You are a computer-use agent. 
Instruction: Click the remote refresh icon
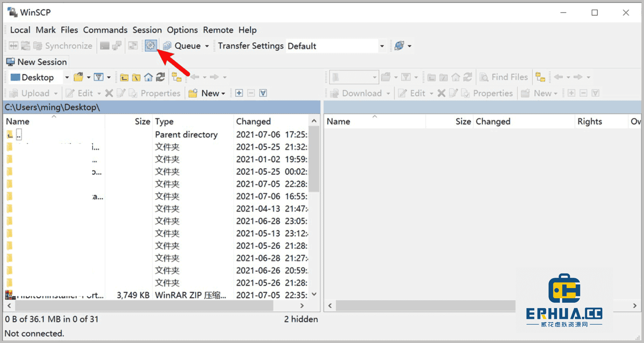pyautogui.click(x=468, y=77)
